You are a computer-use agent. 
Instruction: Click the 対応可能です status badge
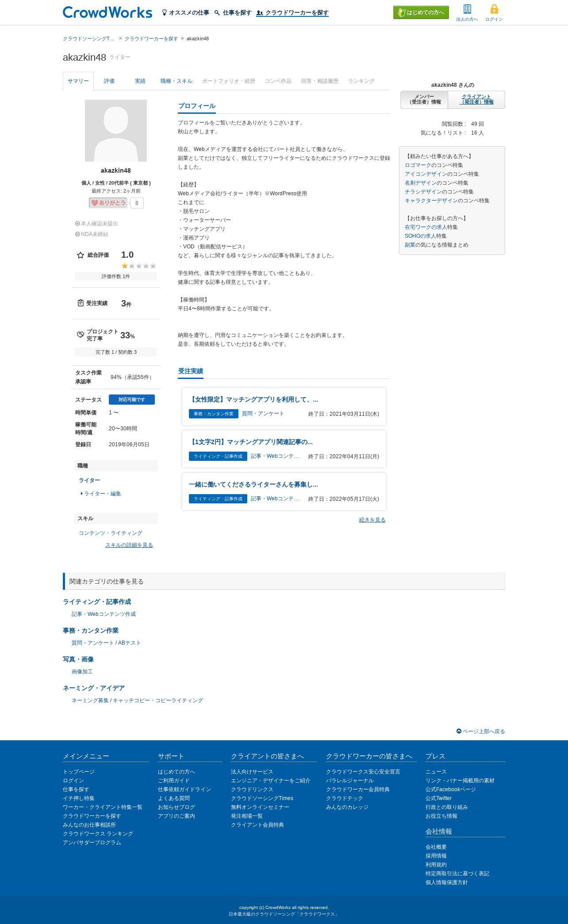point(132,399)
